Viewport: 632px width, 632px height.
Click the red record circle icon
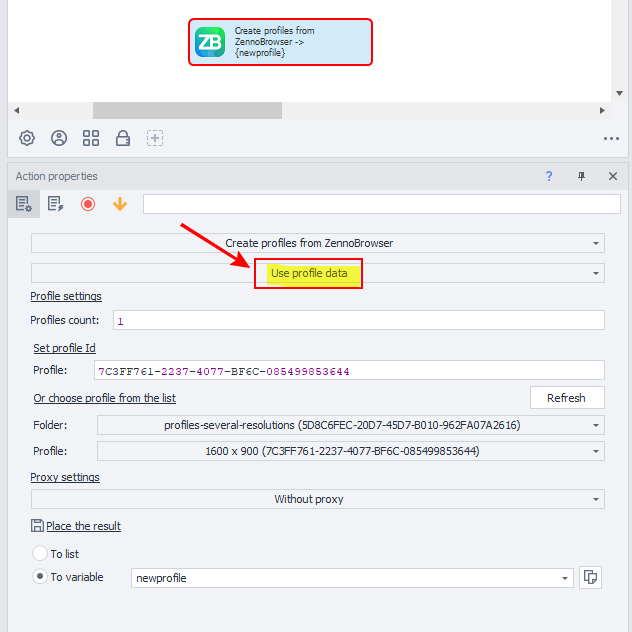click(88, 204)
